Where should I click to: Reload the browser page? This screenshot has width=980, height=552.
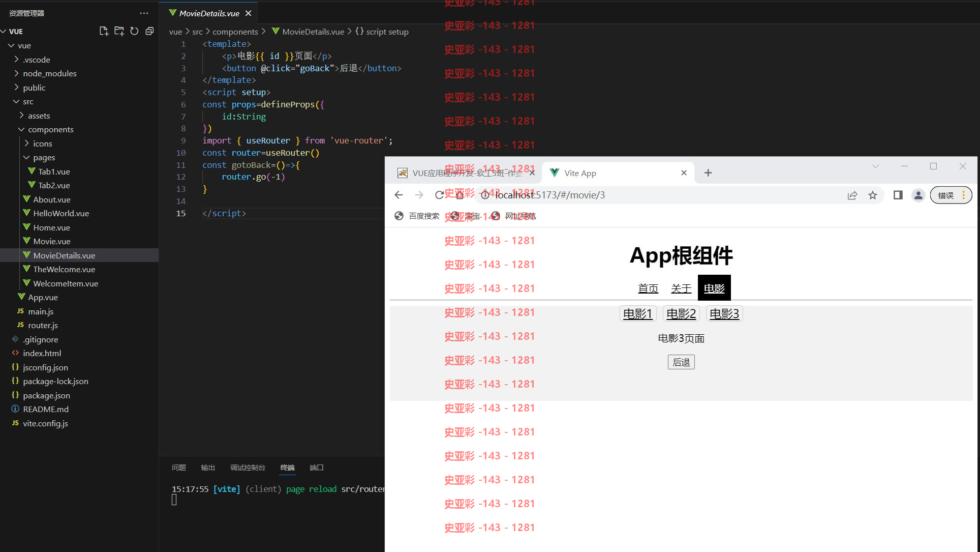[439, 195]
